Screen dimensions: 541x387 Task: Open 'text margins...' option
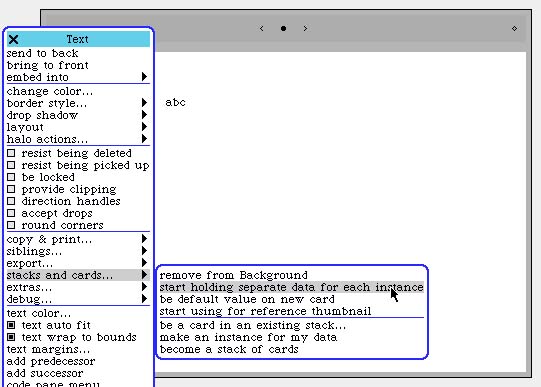point(78,349)
